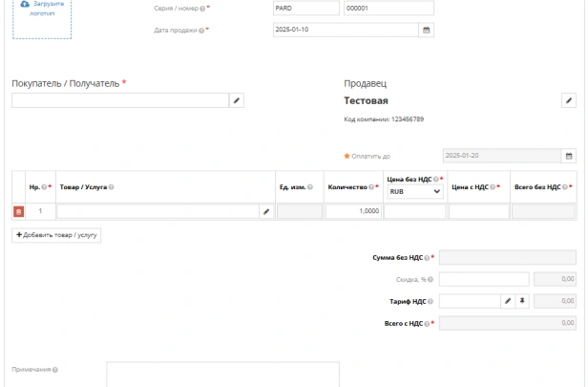
Task: Click the Количество field showing 1,0000
Action: coord(353,211)
